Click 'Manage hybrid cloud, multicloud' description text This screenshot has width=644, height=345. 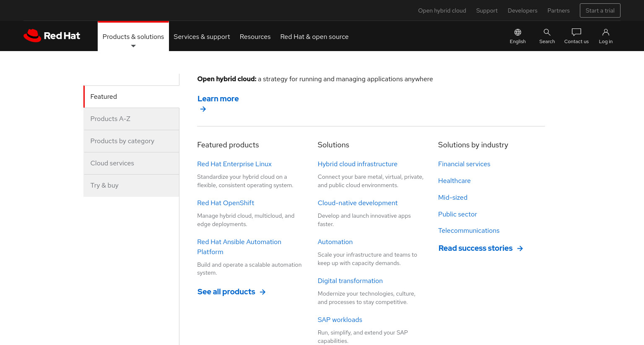pyautogui.click(x=246, y=220)
